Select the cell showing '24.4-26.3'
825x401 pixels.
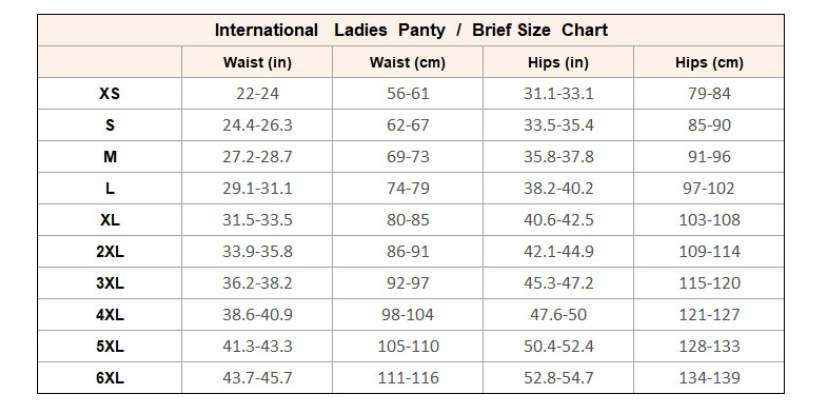point(257,126)
